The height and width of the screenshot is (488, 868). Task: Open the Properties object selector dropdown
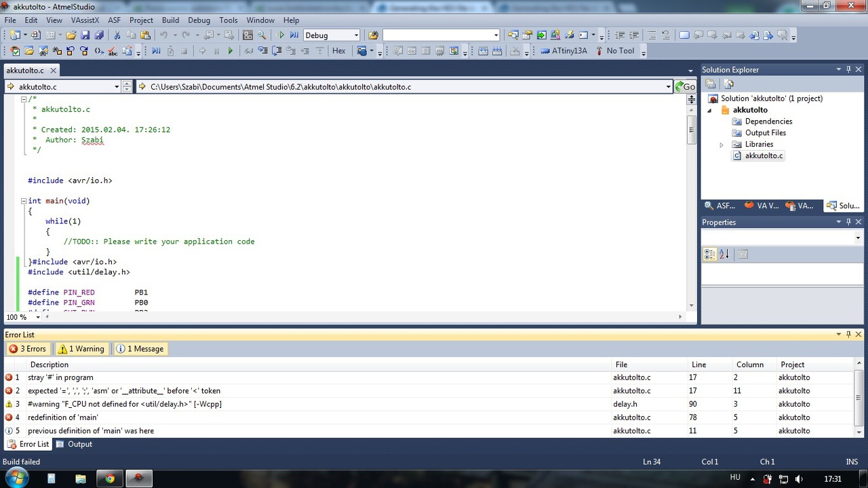(x=858, y=238)
